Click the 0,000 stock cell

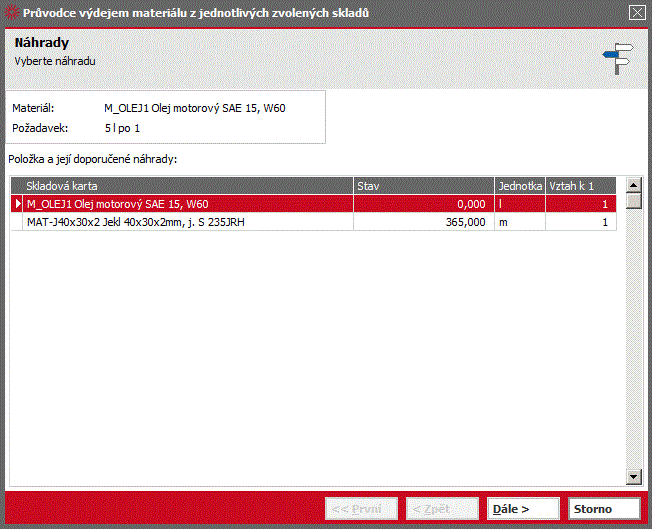click(x=424, y=204)
